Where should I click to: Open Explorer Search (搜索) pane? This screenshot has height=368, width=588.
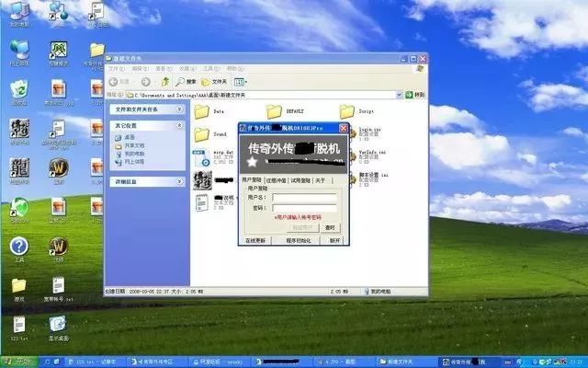[186, 82]
